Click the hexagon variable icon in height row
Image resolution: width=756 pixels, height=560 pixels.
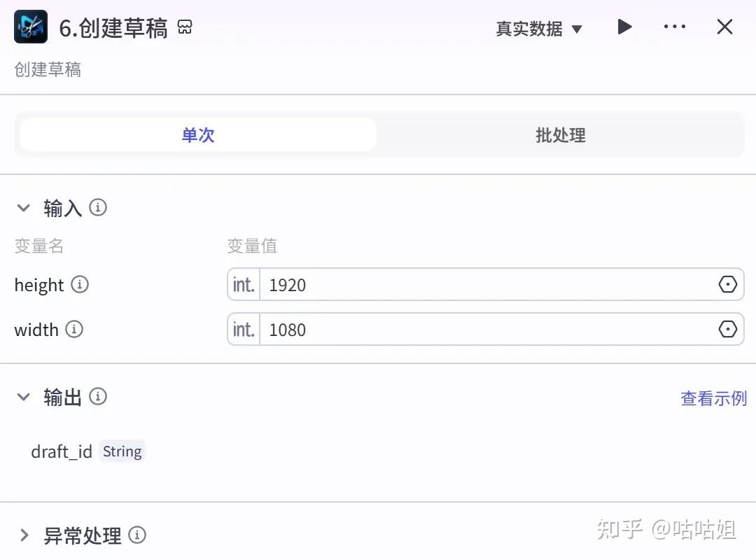click(728, 285)
